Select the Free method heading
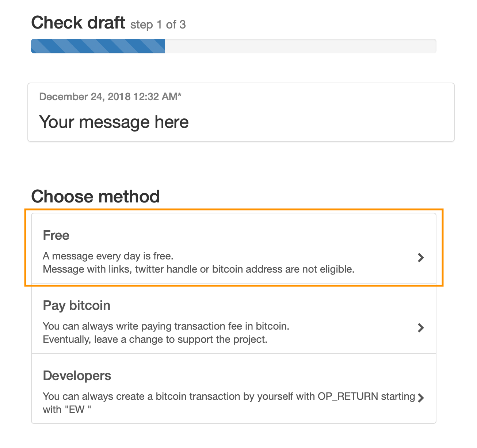The image size is (477, 448). point(56,235)
